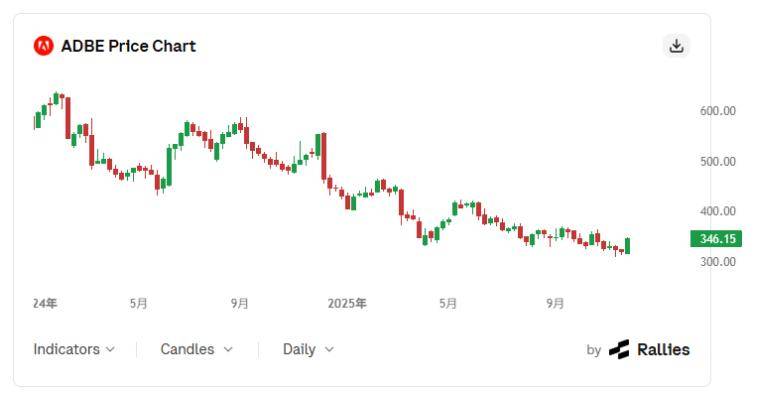
Task: Click the 600.00 price axis label
Action: pos(718,111)
